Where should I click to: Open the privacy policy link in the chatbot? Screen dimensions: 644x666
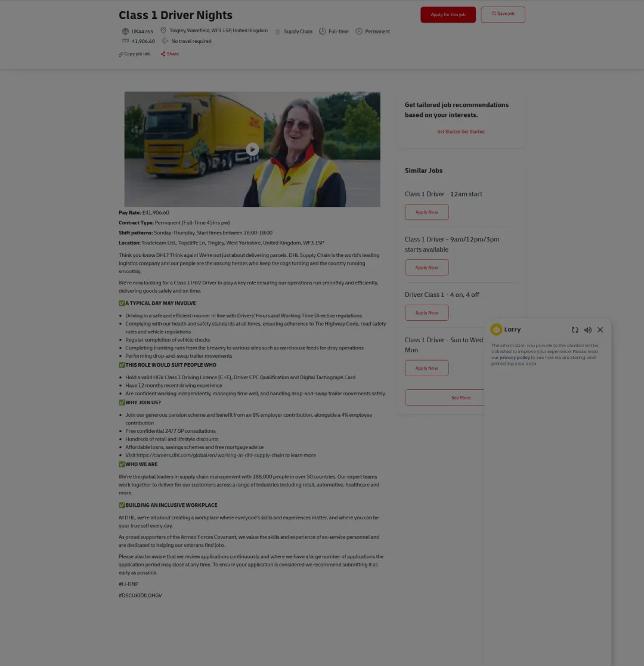[x=515, y=358]
